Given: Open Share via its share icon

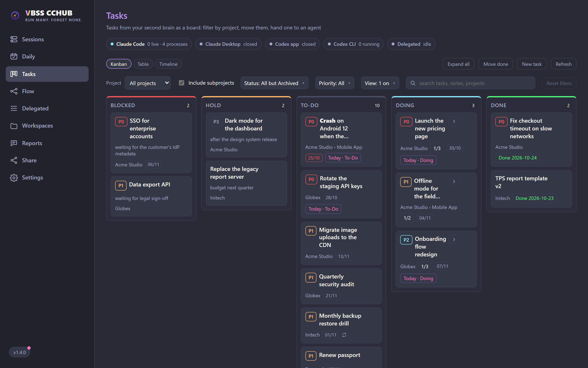Looking at the screenshot, I should [14, 160].
